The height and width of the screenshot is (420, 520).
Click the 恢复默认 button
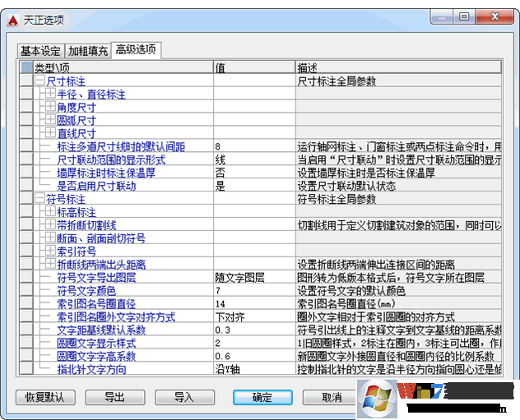pyautogui.click(x=45, y=397)
